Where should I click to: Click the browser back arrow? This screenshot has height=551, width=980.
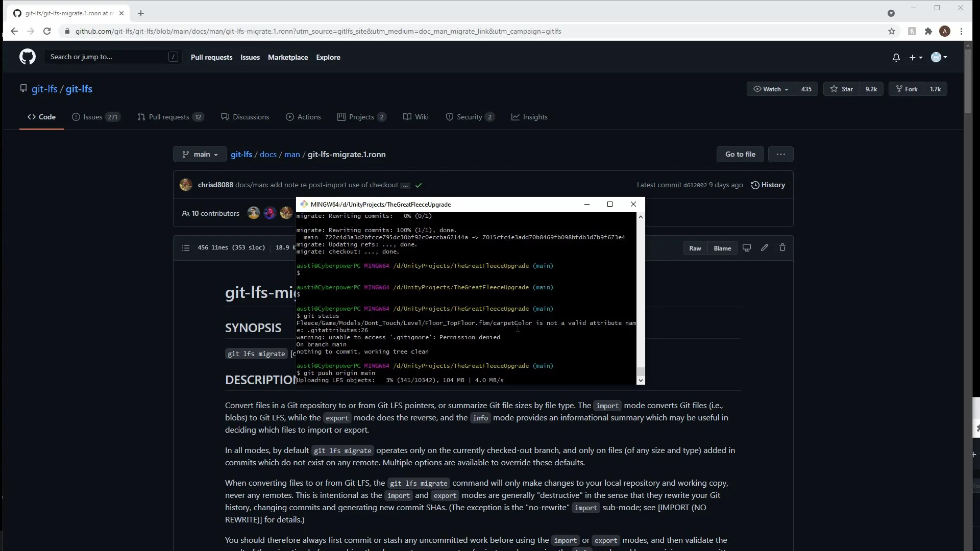[x=14, y=31]
